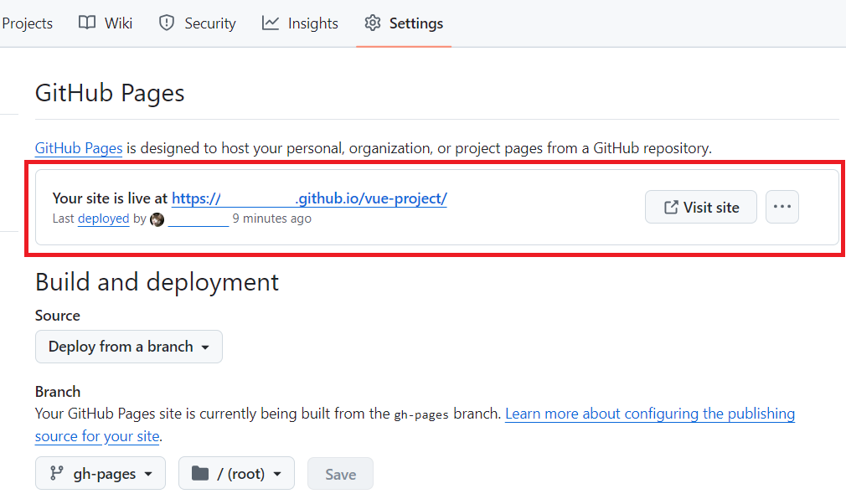Viewport: 846px width, 504px height.
Task: Open the three-dot options menu
Action: coord(782,207)
